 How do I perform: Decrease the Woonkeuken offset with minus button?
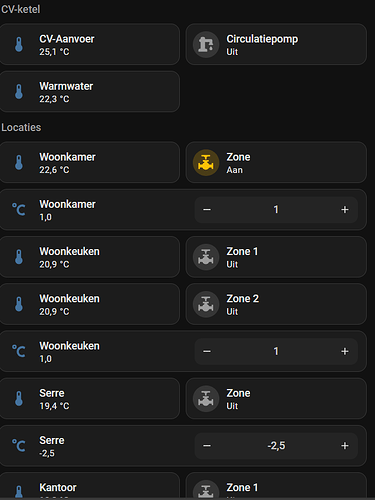pos(207,351)
